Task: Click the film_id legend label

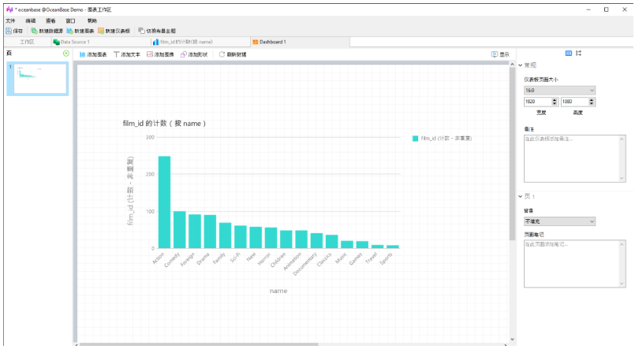Action: tap(446, 139)
